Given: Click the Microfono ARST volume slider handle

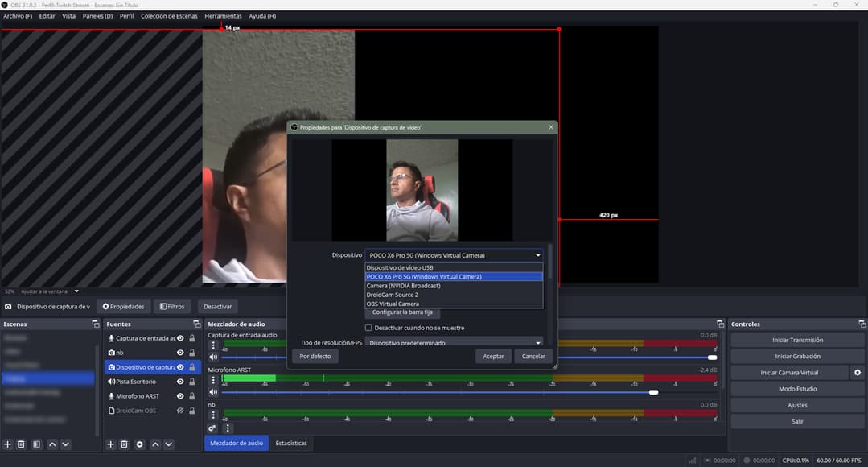Looking at the screenshot, I should click(x=654, y=392).
